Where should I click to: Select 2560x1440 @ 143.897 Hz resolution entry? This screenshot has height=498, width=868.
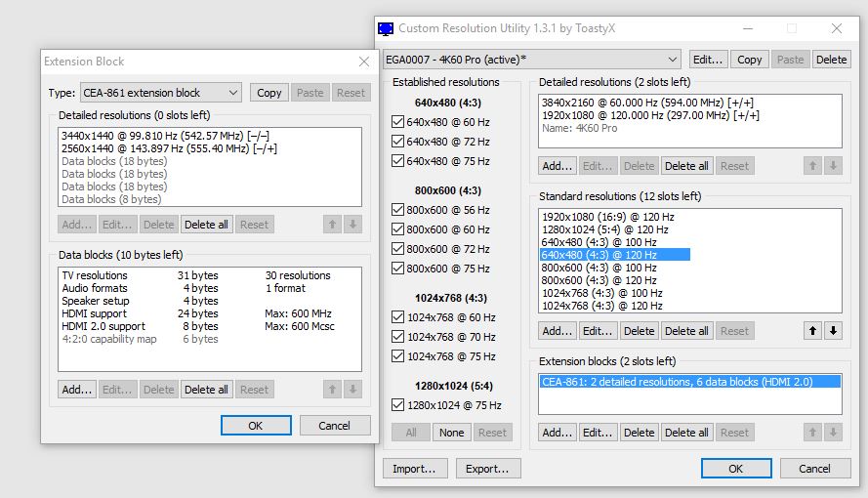(x=169, y=148)
